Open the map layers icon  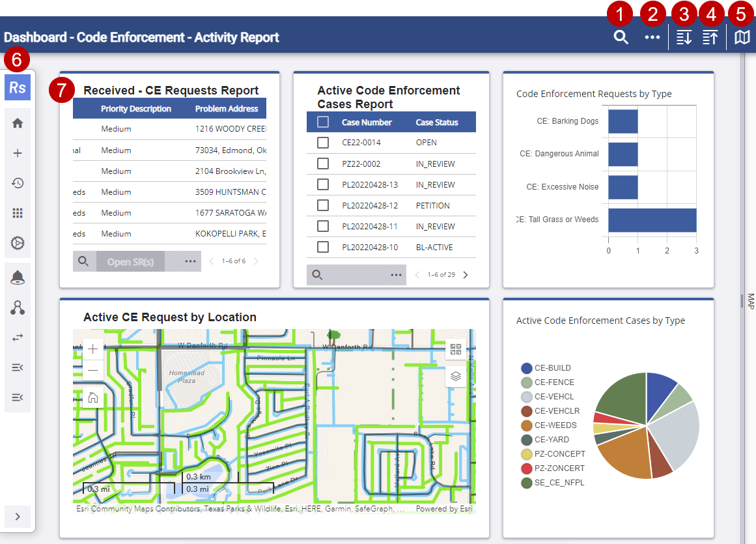point(456,376)
